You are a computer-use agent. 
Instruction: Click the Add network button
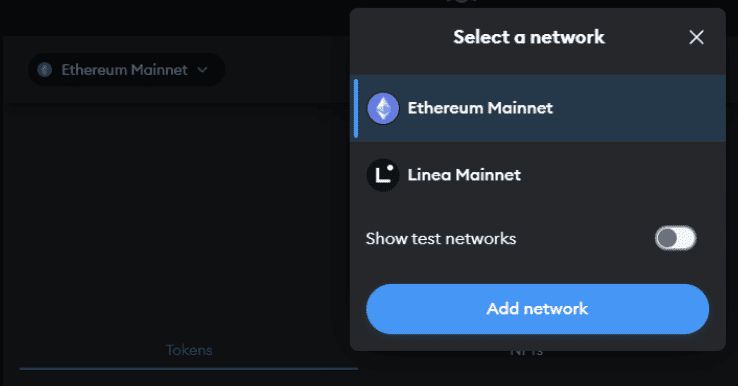coord(537,309)
